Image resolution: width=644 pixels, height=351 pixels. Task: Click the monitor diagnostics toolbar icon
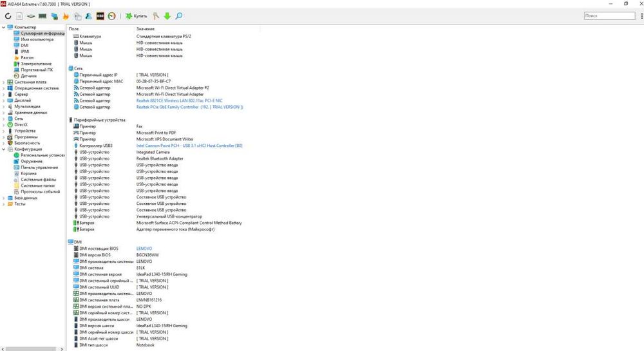coord(78,16)
